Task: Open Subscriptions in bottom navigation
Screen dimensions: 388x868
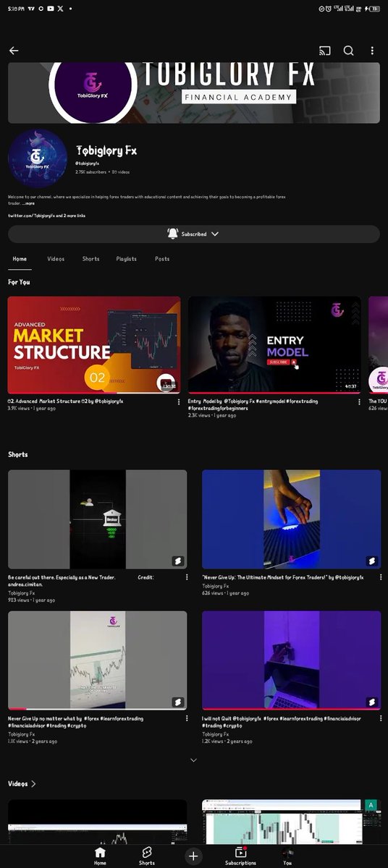Action: pyautogui.click(x=240, y=856)
